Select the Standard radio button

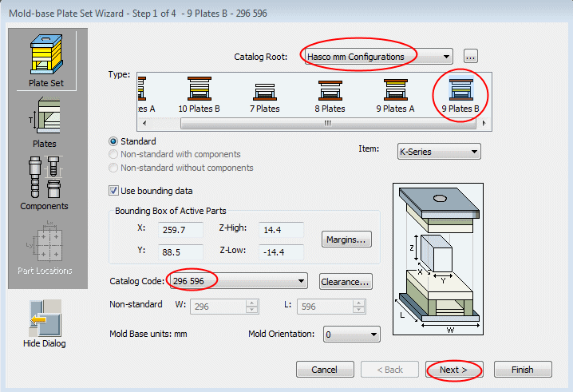point(113,141)
